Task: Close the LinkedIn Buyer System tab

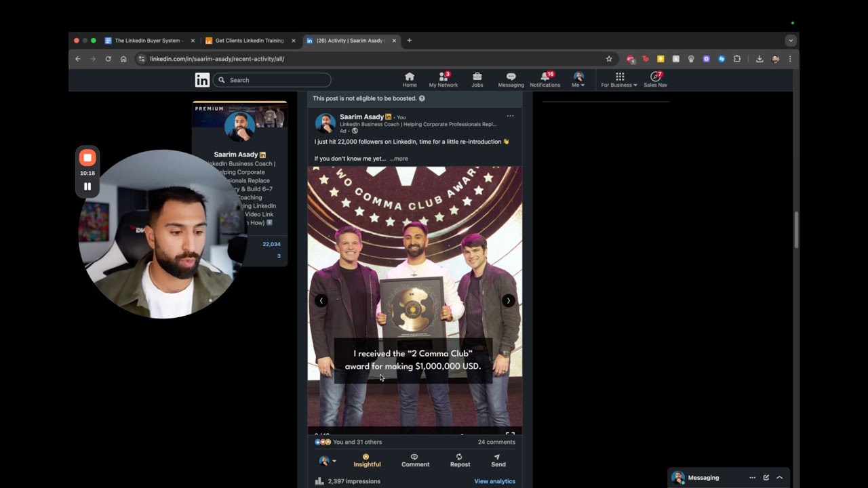Action: (193, 41)
